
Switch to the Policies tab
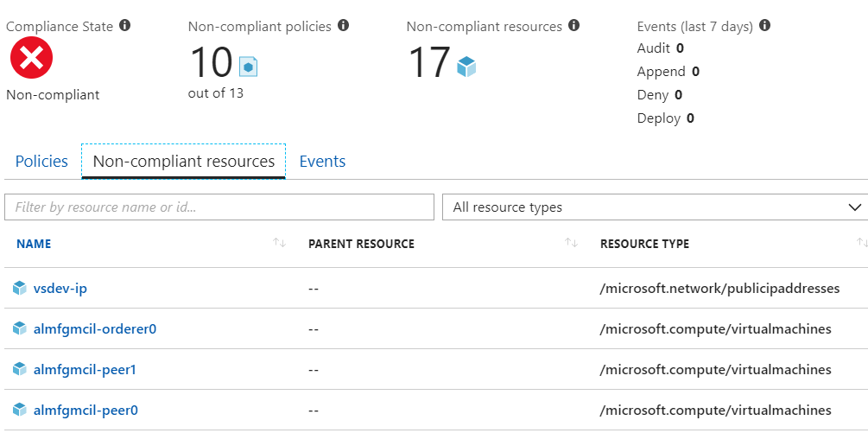coord(41,162)
